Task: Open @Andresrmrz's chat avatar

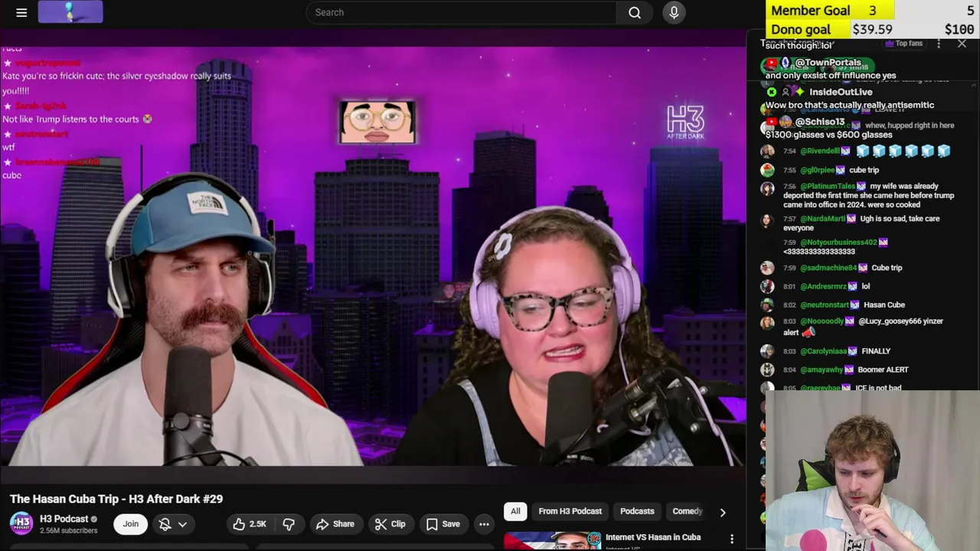Action: 766,286
